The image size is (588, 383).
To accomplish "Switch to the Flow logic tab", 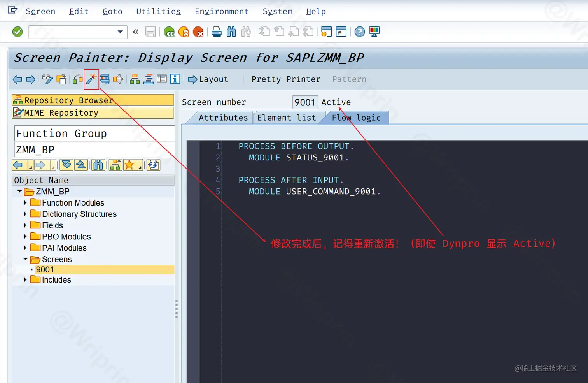I will click(356, 118).
